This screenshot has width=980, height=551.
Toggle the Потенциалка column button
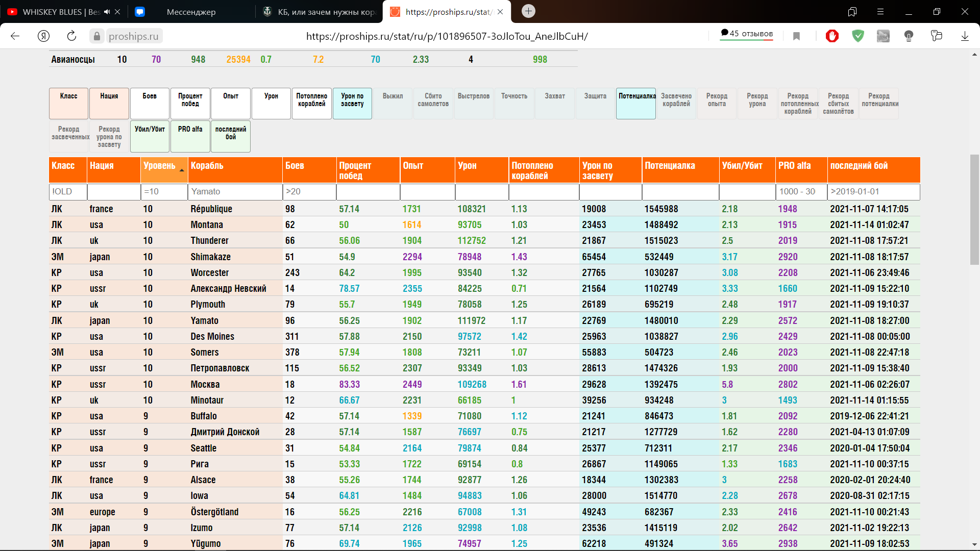point(636,104)
